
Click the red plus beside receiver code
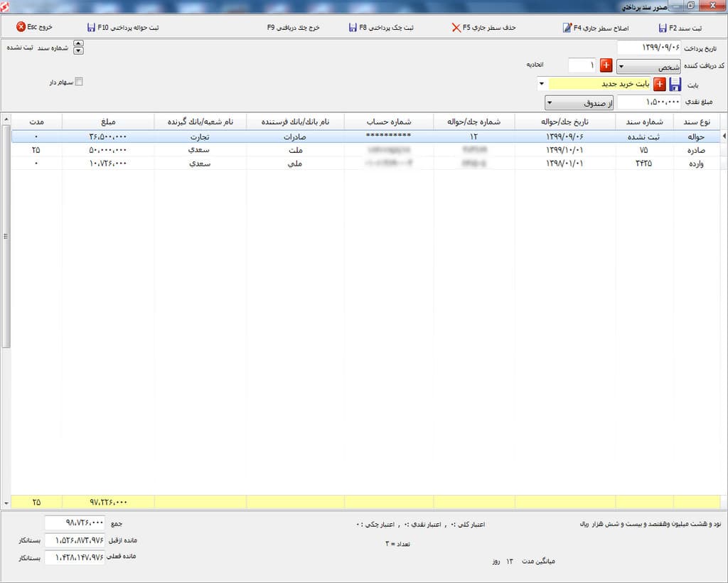pyautogui.click(x=606, y=66)
